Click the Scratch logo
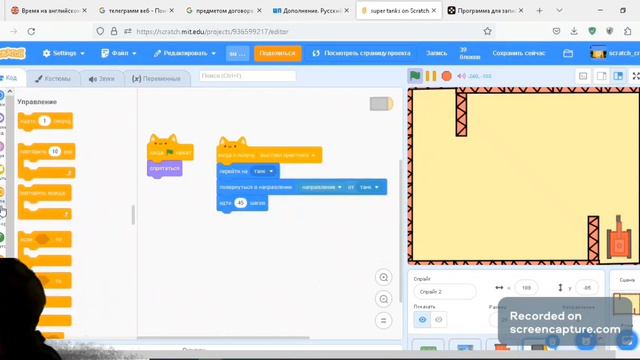This screenshot has height=360, width=640. pyautogui.click(x=13, y=53)
